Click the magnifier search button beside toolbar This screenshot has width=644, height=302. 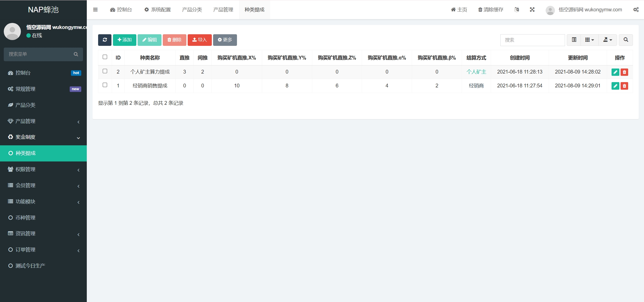626,40
